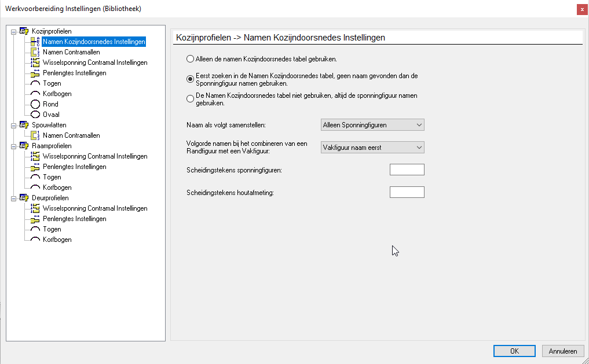This screenshot has height=364, width=589.
Task: Select 'Eerst zoeken in de Namen Kozijndoorsnedes tabel'
Action: point(189,79)
